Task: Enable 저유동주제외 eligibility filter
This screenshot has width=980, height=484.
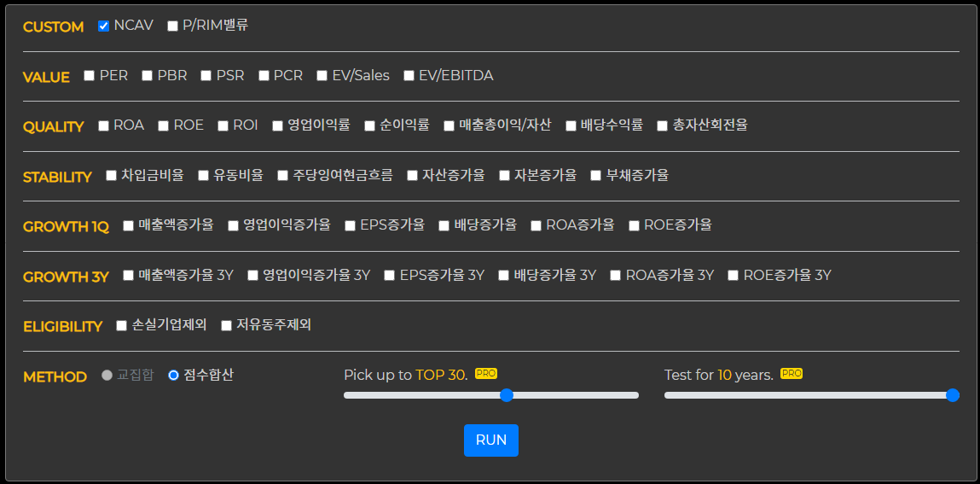Action: point(226,325)
